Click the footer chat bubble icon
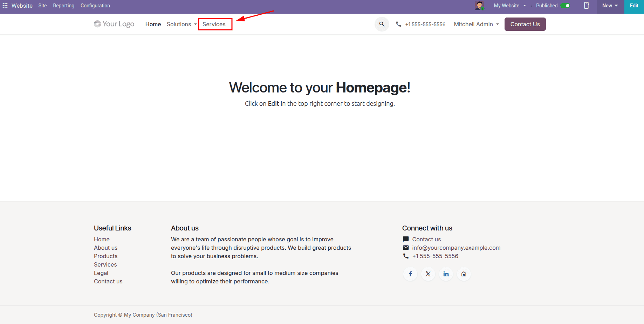This screenshot has width=644, height=324. coord(406,239)
